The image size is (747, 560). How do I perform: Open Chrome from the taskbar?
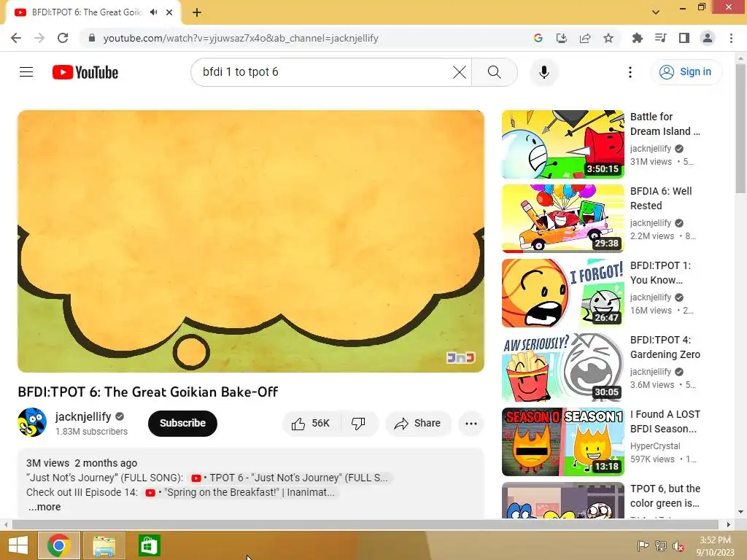[59, 545]
